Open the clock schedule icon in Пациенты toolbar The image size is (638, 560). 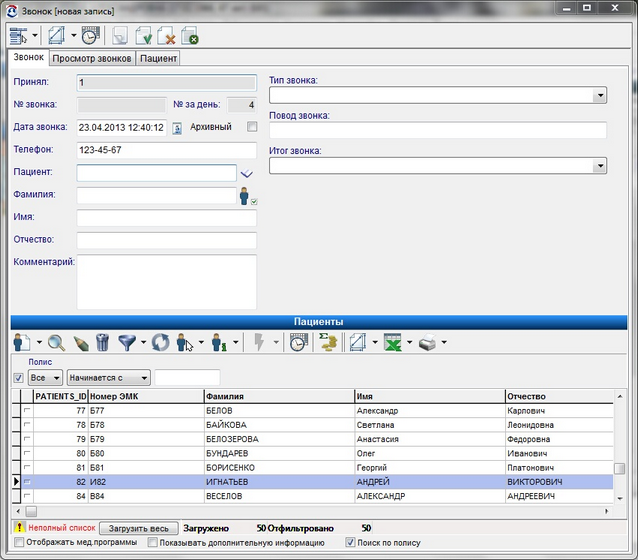tap(299, 342)
